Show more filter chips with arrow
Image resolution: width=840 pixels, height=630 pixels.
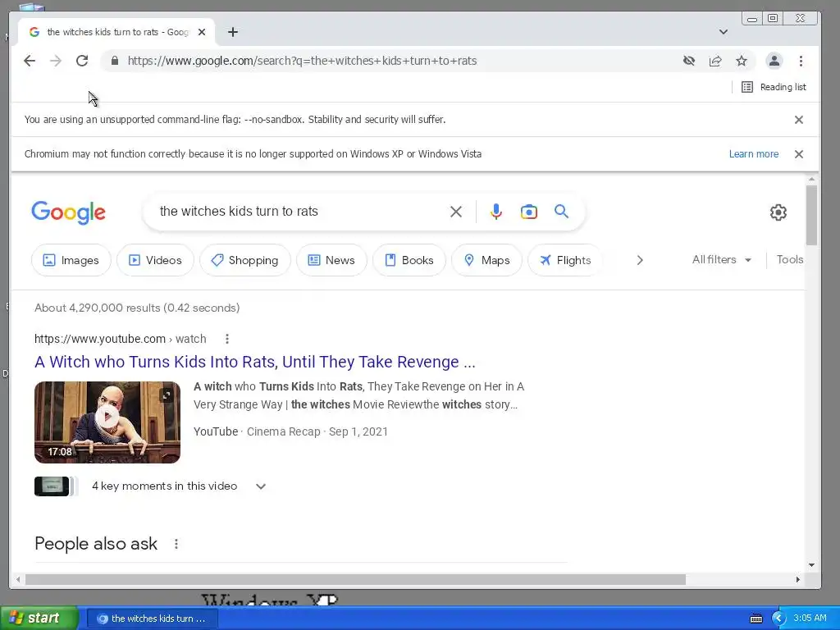click(640, 260)
